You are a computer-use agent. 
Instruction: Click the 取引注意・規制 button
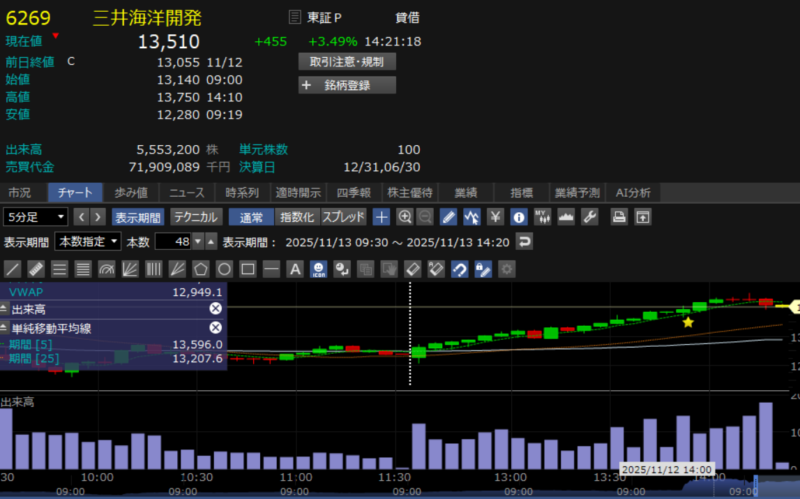point(347,62)
